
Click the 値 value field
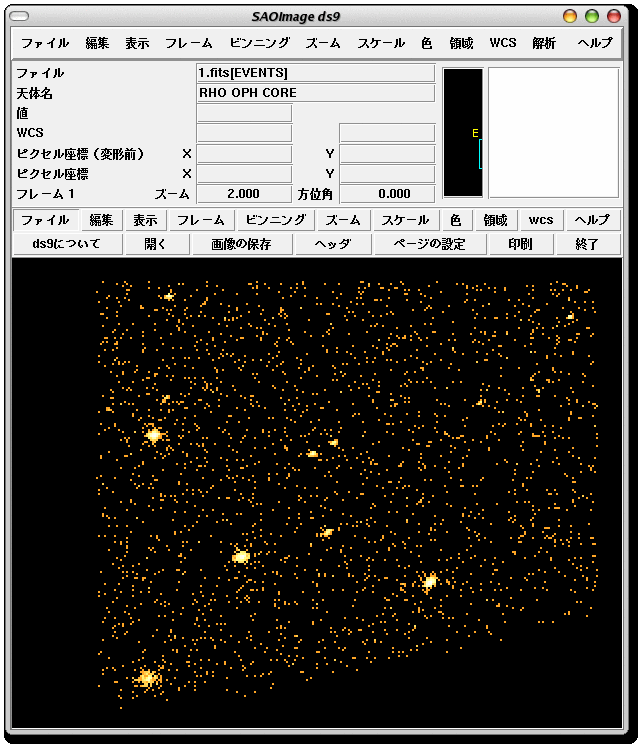[x=244, y=113]
